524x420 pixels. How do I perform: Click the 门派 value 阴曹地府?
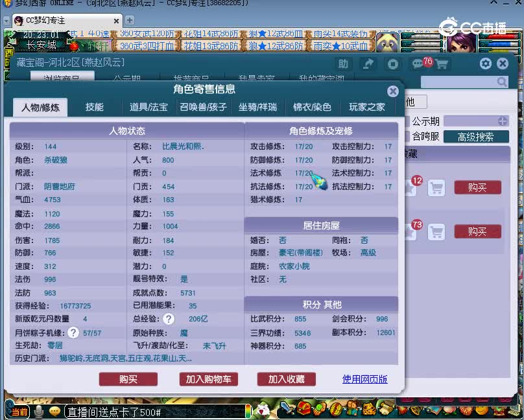coord(60,186)
